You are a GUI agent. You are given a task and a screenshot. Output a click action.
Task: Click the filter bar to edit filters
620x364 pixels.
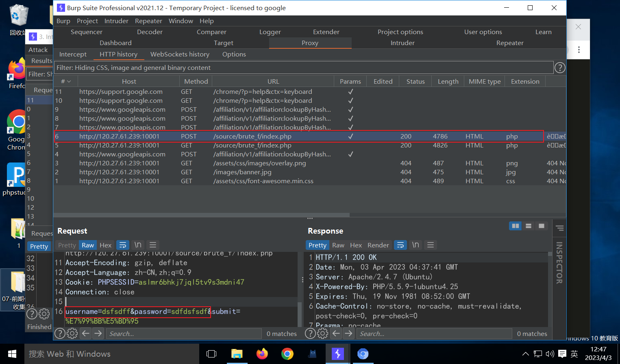click(304, 68)
